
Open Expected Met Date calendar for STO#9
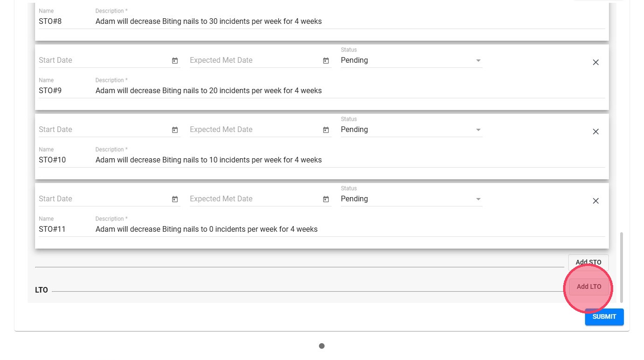pos(326,61)
